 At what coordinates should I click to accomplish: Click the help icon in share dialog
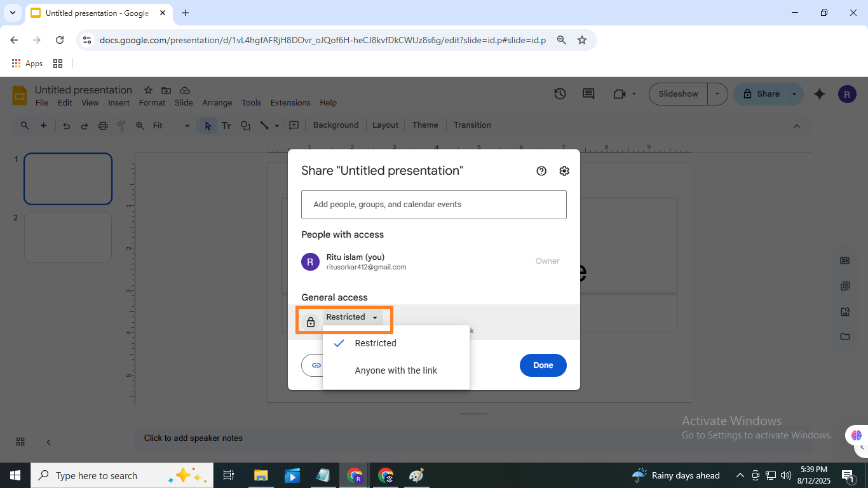[x=541, y=171]
